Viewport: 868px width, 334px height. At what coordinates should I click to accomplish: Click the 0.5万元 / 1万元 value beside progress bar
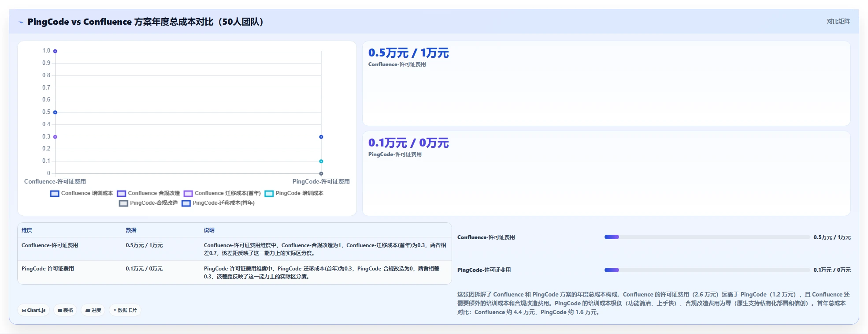832,237
